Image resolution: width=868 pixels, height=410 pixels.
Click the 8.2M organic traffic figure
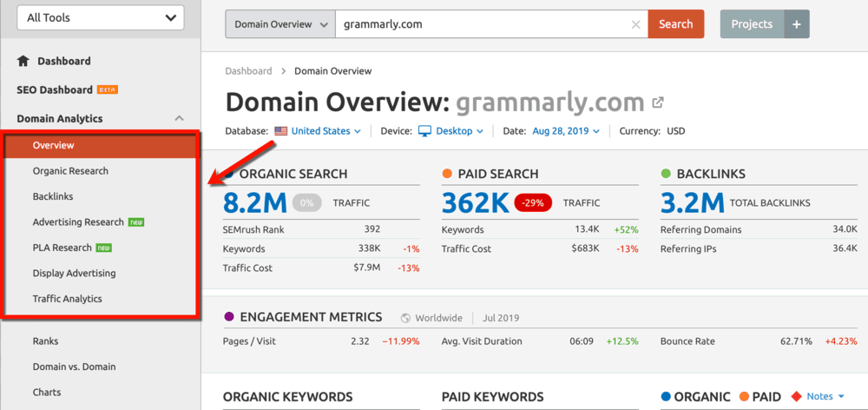point(255,203)
